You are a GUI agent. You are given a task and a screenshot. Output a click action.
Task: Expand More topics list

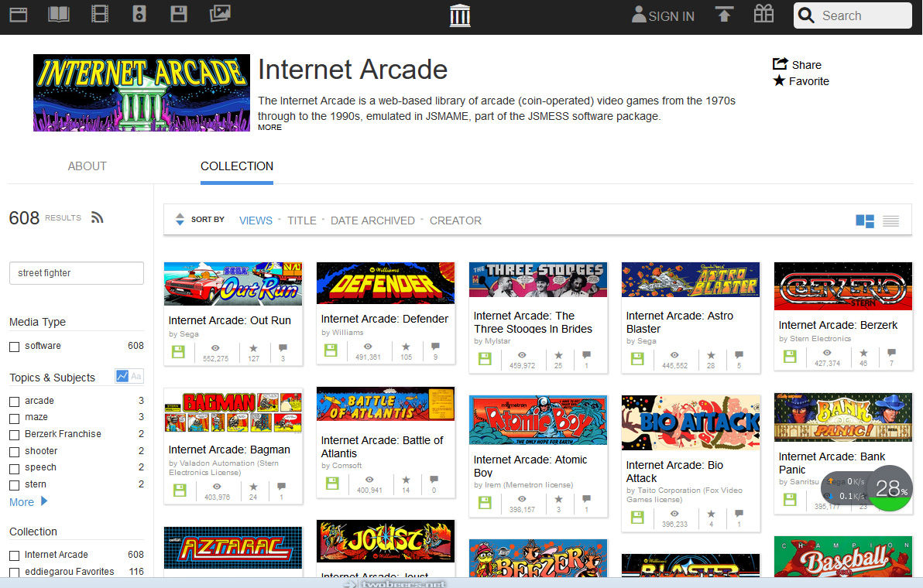pos(28,501)
